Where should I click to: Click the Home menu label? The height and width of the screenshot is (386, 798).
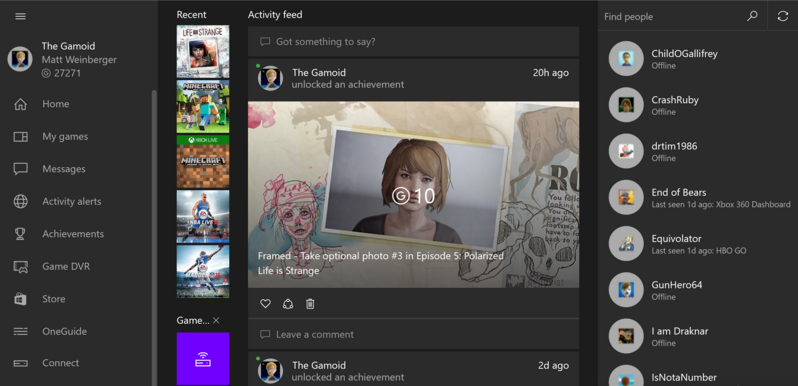point(55,104)
